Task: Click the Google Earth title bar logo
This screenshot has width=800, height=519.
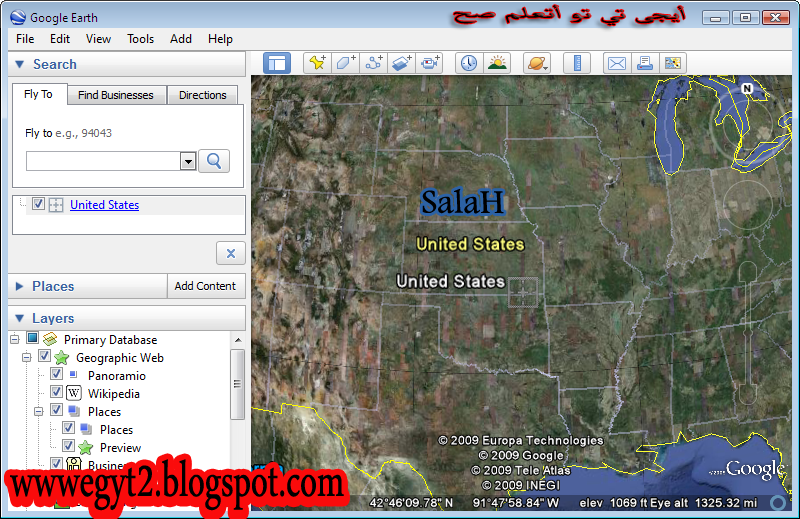Action: 18,17
